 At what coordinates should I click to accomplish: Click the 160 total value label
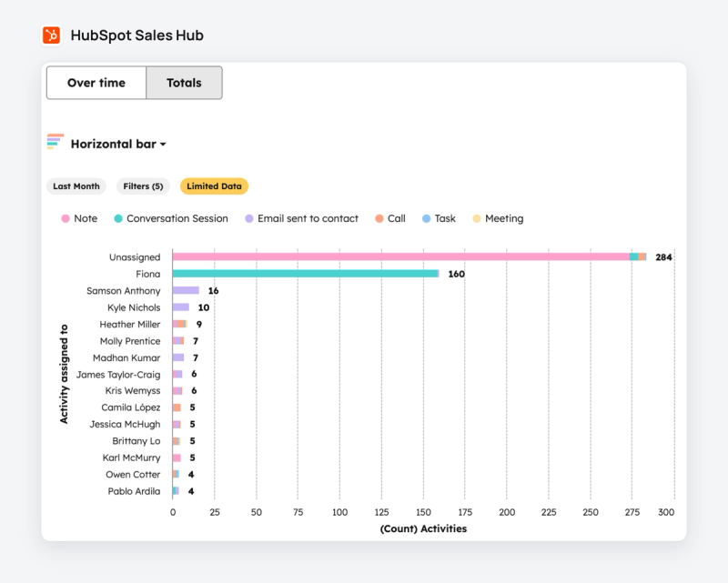click(457, 274)
